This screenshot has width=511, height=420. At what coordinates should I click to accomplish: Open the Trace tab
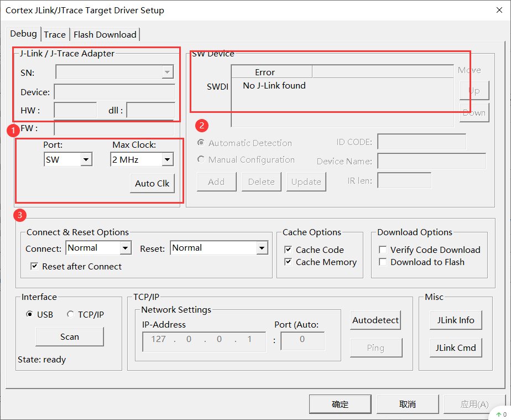tap(55, 34)
